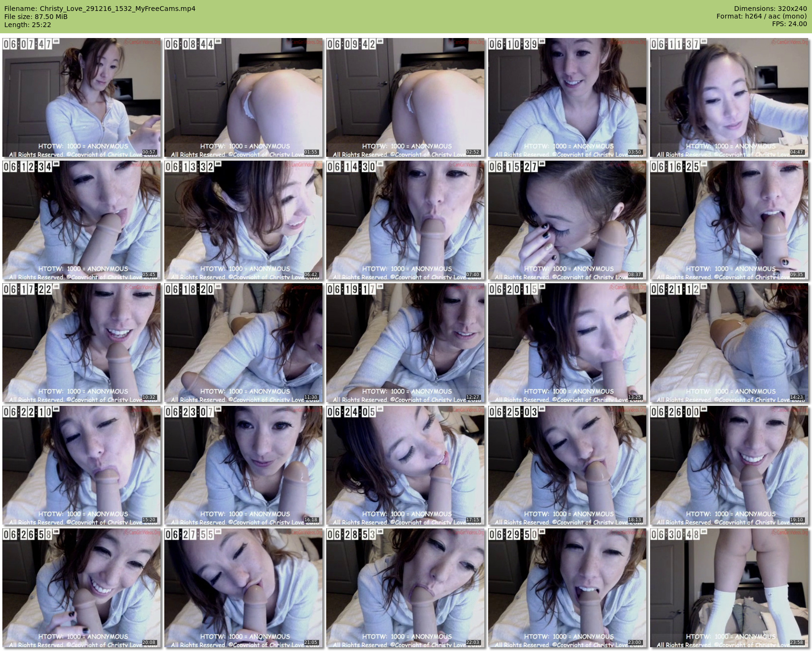The height and width of the screenshot is (651, 812).
Task: Click the FPS 24.00 header text
Action: (x=789, y=24)
